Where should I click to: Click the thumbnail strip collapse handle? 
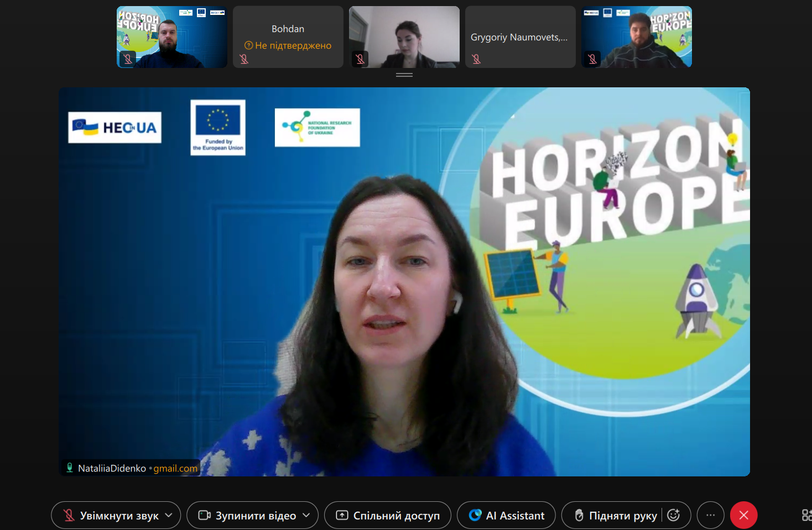404,75
